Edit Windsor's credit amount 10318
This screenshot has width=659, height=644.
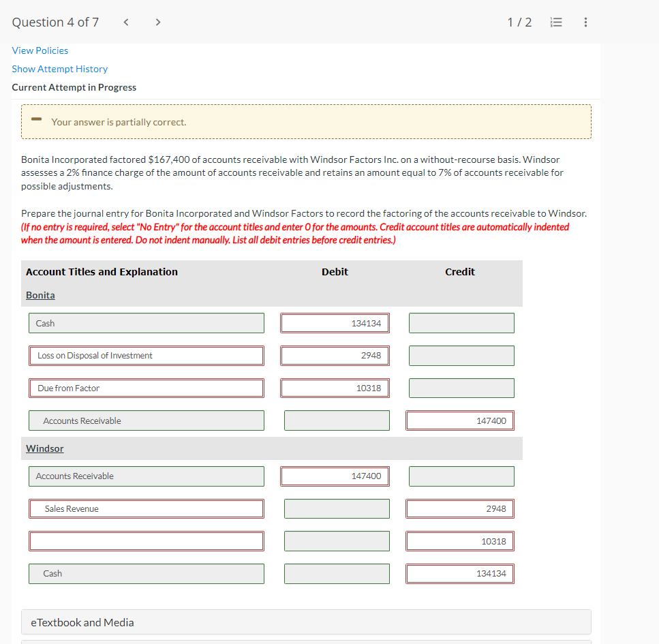coord(460,541)
